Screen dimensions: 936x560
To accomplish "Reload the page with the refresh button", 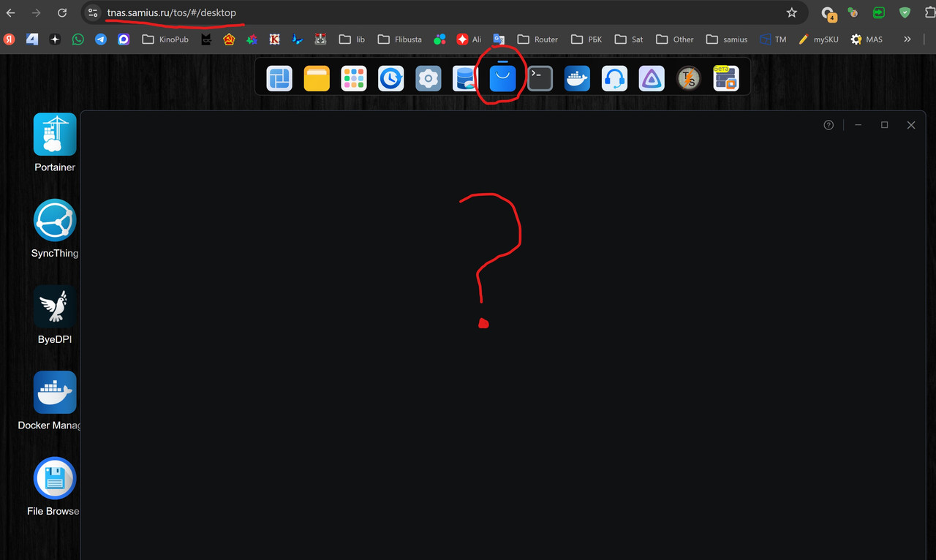I will point(62,12).
